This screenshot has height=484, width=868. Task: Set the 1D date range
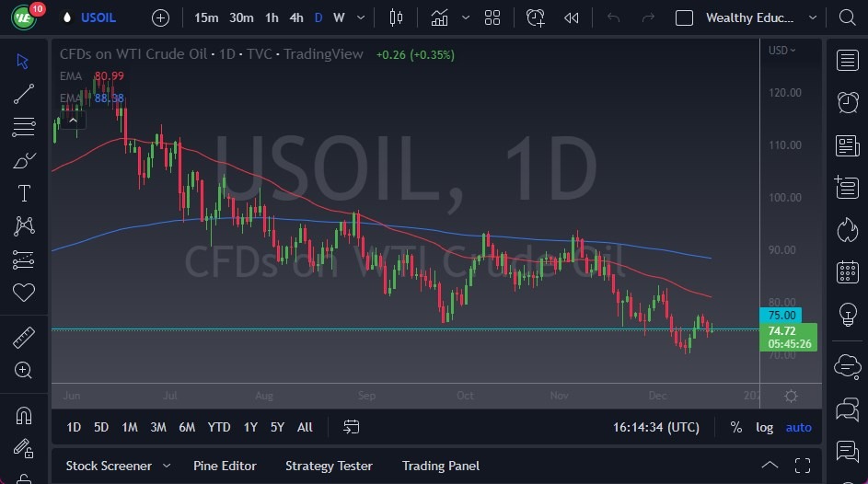[x=74, y=427]
